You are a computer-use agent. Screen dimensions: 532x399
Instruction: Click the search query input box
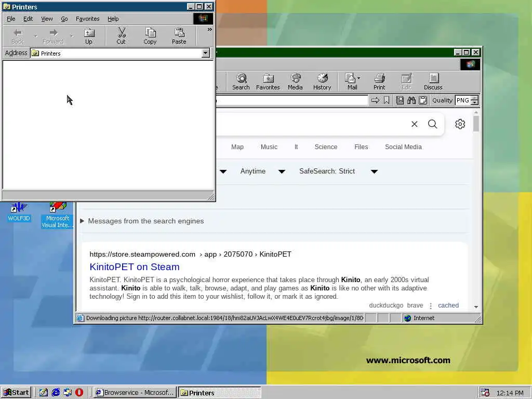312,124
